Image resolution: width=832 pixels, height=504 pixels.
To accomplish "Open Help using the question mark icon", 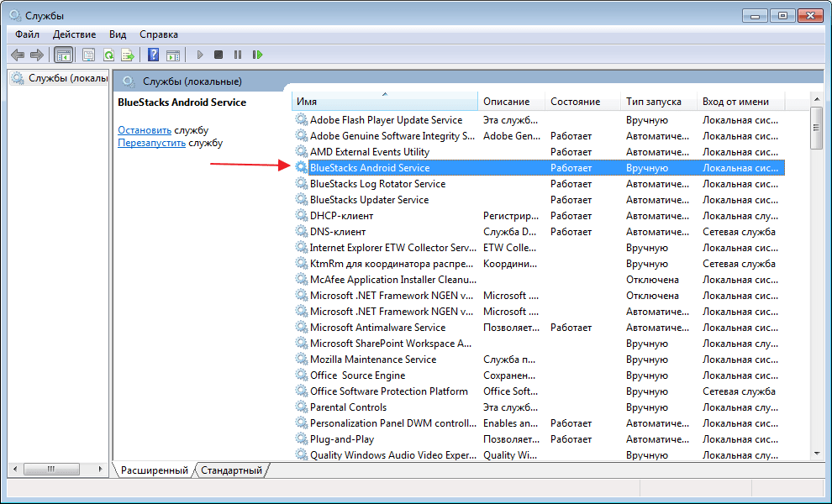I will [x=153, y=55].
